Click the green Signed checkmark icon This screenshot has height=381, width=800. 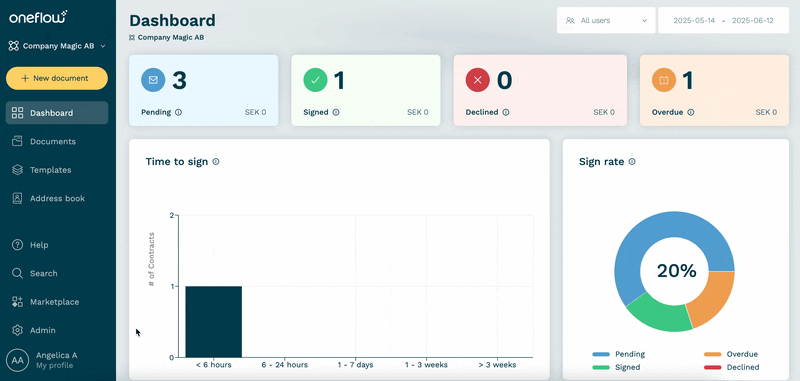pyautogui.click(x=315, y=80)
